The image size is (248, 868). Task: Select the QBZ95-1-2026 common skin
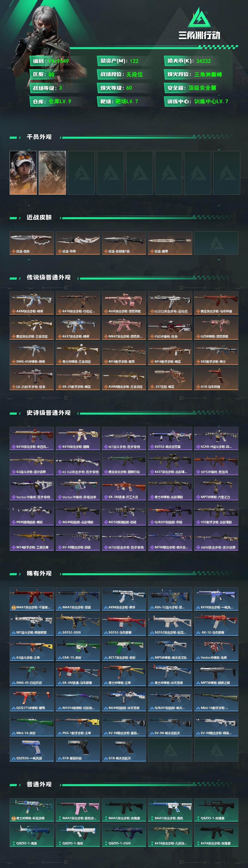tap(124, 835)
